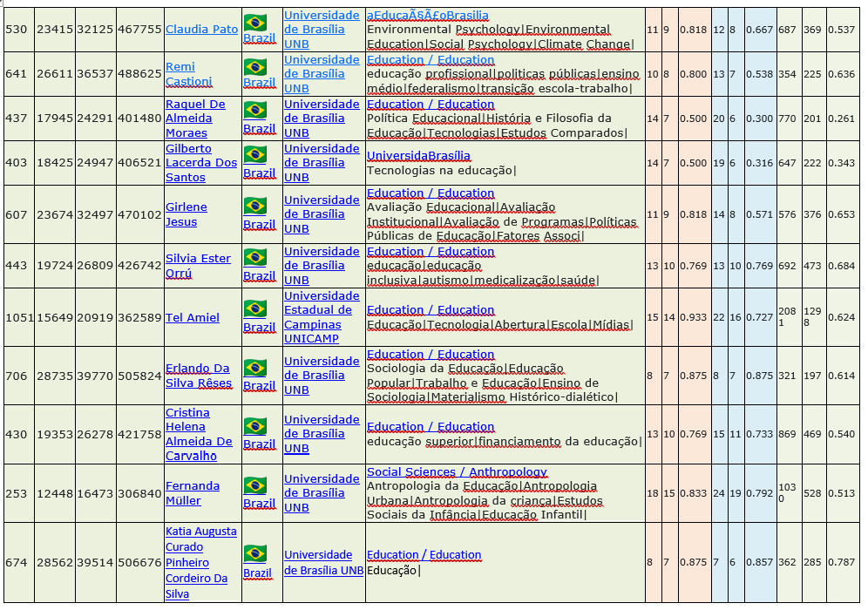Screen dimensions: 868x610
Task: Click the Brazil flag in Erlando Da Silva Rêses' row
Action: (255, 367)
